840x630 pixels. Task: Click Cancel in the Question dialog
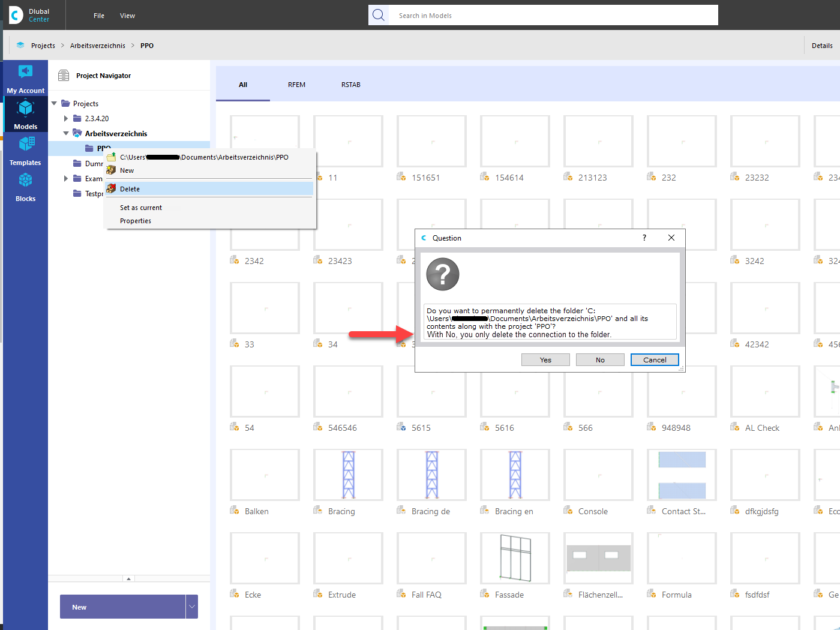[655, 360]
